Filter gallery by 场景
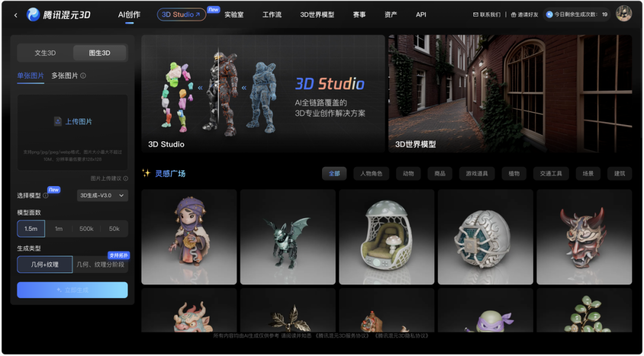 (588, 174)
